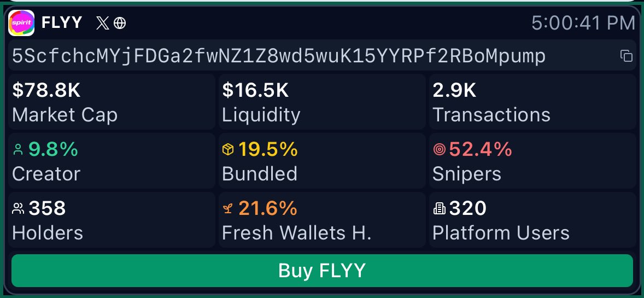Select the FLYY token name

pyautogui.click(x=62, y=22)
